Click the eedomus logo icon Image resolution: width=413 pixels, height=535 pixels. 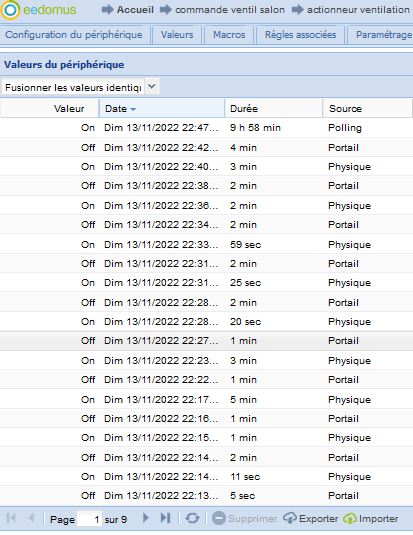[11, 10]
